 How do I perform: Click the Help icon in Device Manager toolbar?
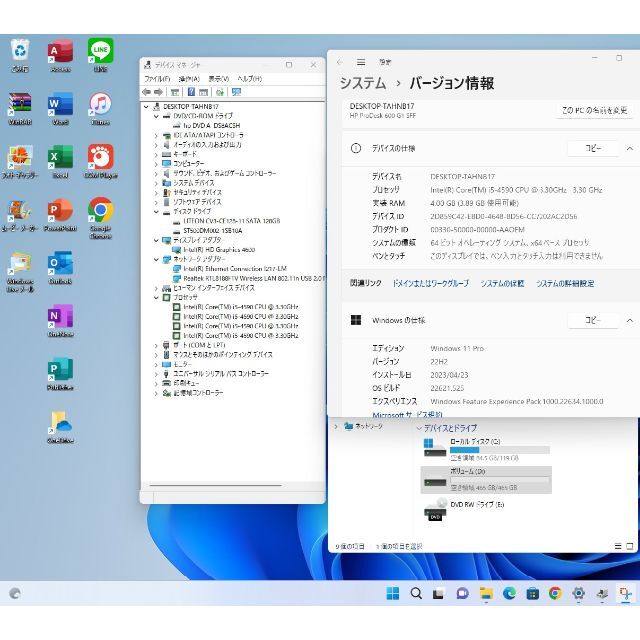(x=191, y=92)
